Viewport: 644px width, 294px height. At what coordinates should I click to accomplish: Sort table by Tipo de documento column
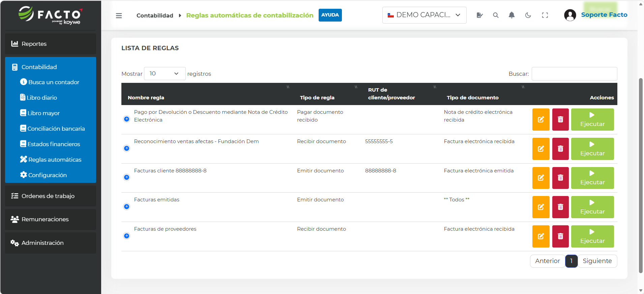click(x=485, y=94)
